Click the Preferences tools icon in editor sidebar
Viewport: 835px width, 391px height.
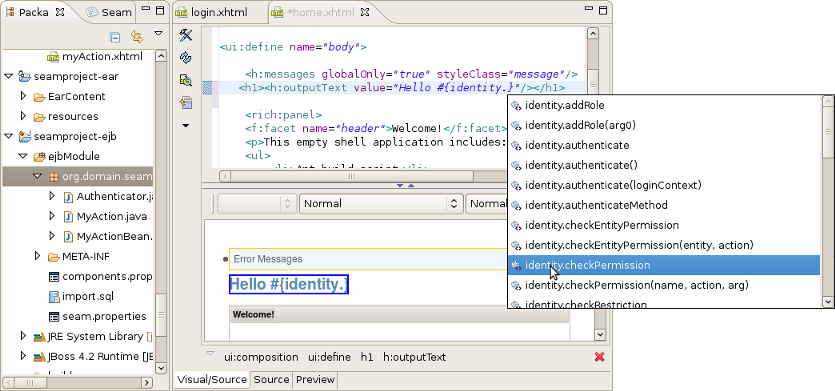(x=185, y=35)
